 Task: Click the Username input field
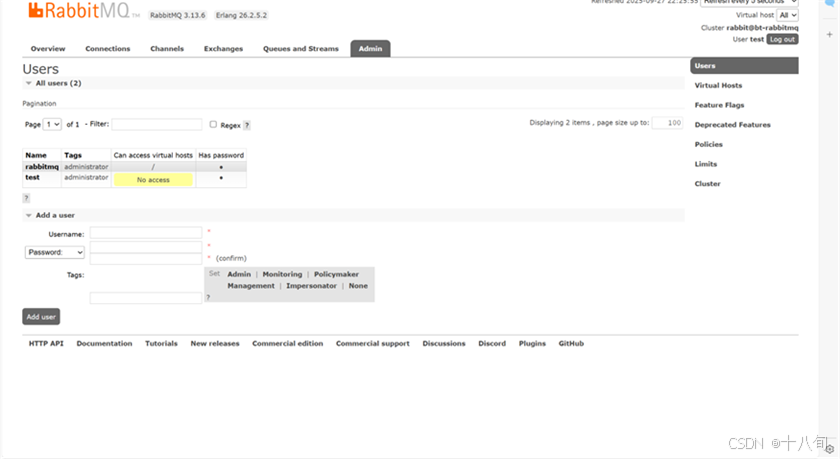146,233
